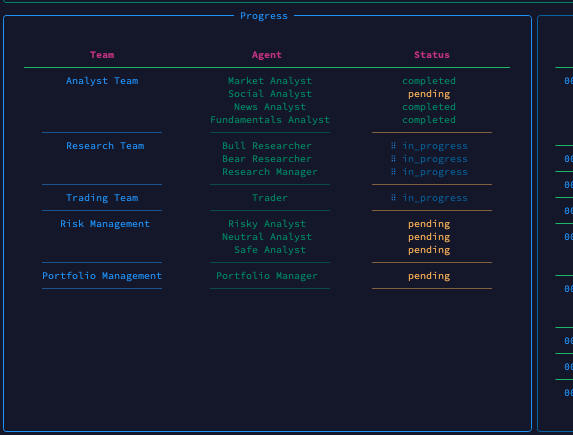
Task: Select the 'Agent' column header
Action: pyautogui.click(x=267, y=55)
